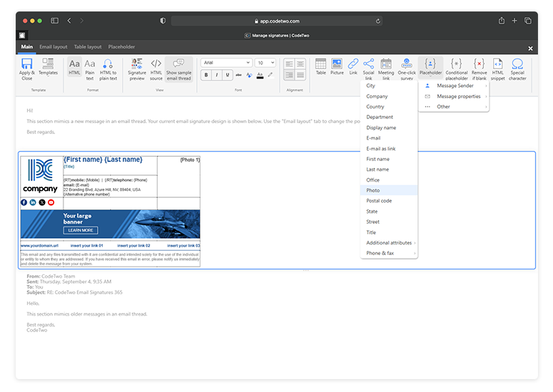Toggle bold formatting
553x392 pixels.
(x=206, y=75)
